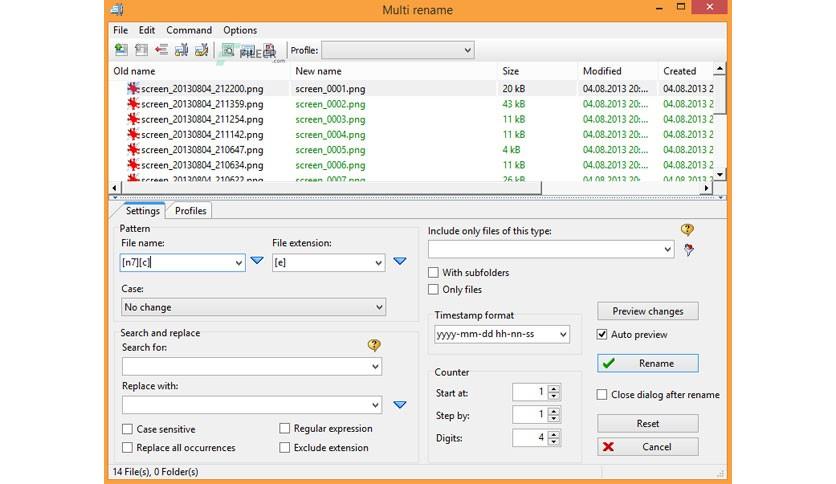Open the Timestamp format dropdown

[x=563, y=334]
